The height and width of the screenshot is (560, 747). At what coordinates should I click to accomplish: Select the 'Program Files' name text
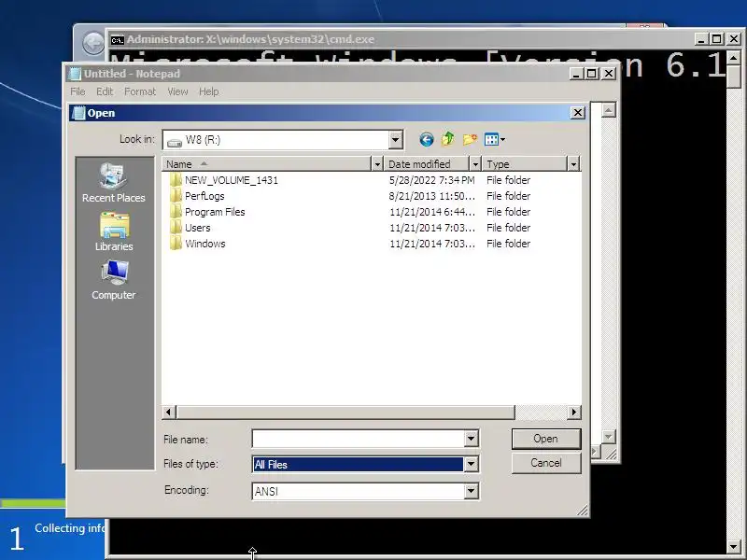coord(215,212)
